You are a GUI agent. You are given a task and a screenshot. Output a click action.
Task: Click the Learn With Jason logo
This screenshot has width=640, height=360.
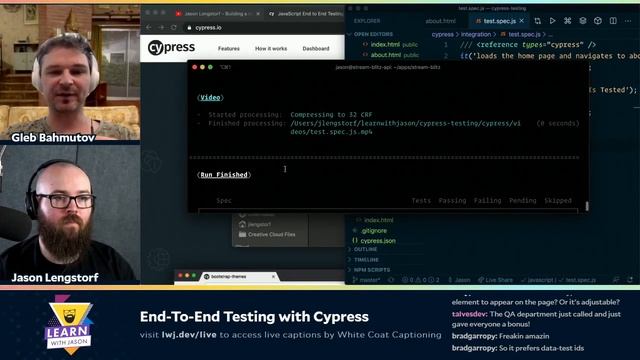point(69,325)
